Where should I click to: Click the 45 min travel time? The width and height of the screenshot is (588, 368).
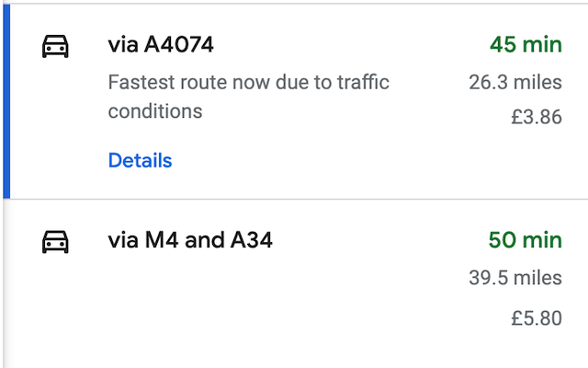coord(525,45)
